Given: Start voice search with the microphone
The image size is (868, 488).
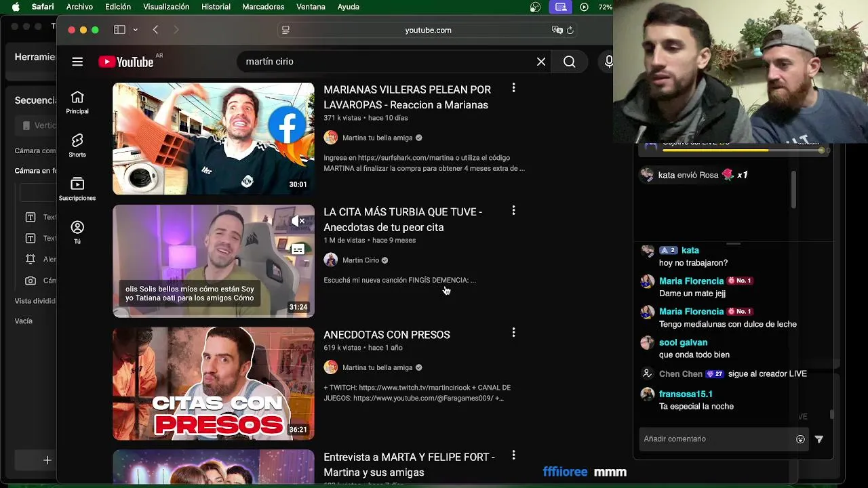Looking at the screenshot, I should pos(608,62).
